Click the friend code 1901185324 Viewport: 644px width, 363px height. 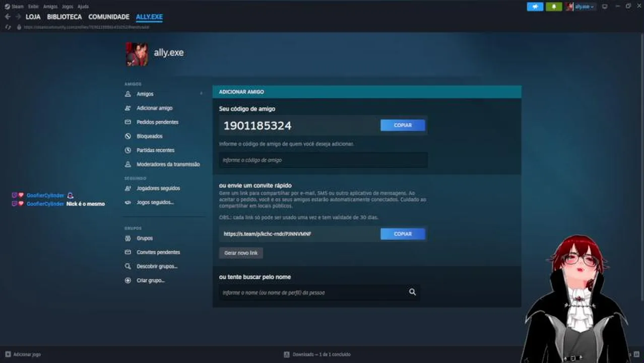(x=257, y=126)
